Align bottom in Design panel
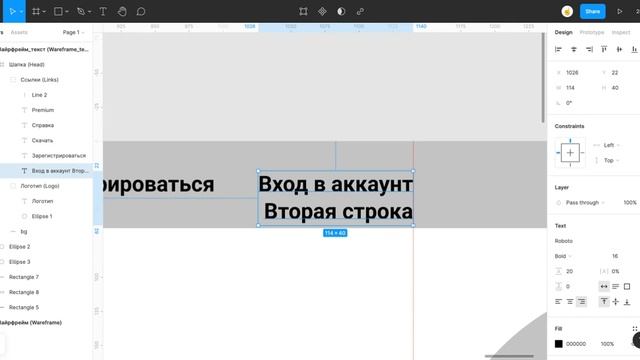640x360 pixels. [x=634, y=49]
